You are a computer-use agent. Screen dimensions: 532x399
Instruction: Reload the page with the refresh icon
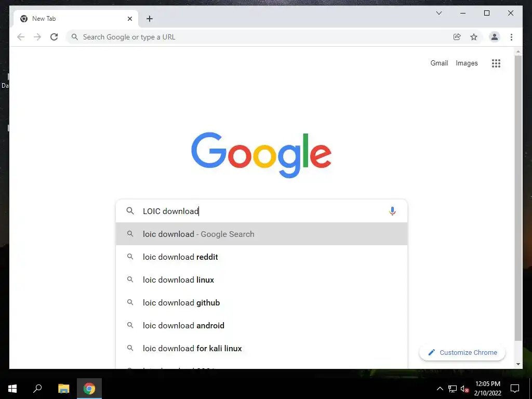(x=54, y=37)
